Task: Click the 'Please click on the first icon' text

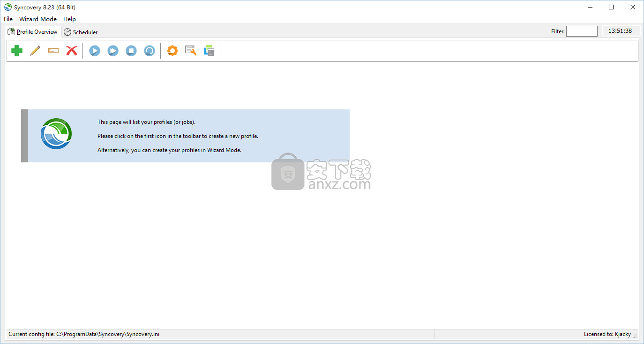Action: pos(178,136)
